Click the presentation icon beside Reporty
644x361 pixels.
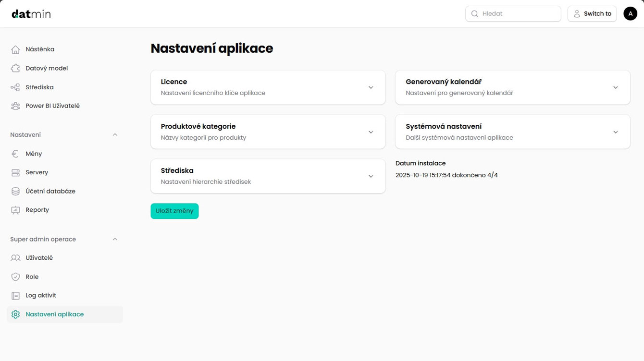pos(15,210)
